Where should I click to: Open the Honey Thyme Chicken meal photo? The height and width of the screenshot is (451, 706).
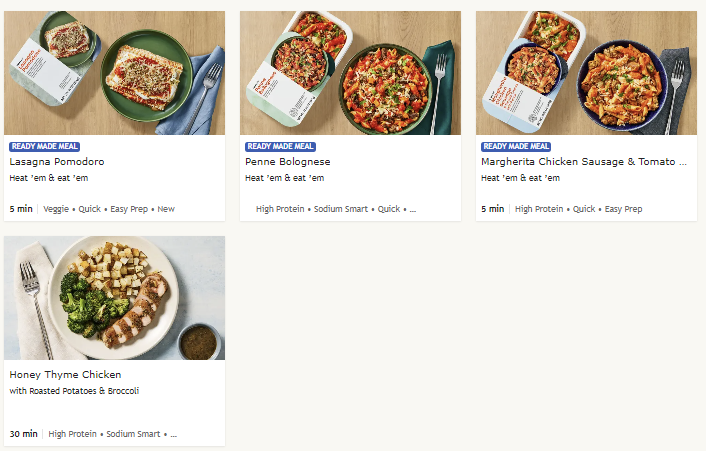(x=114, y=298)
